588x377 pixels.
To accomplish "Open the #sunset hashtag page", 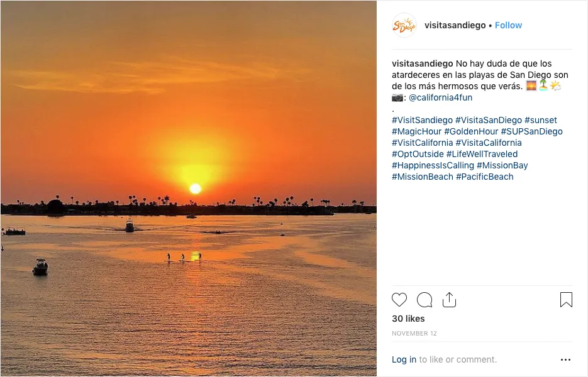I will click(x=541, y=119).
